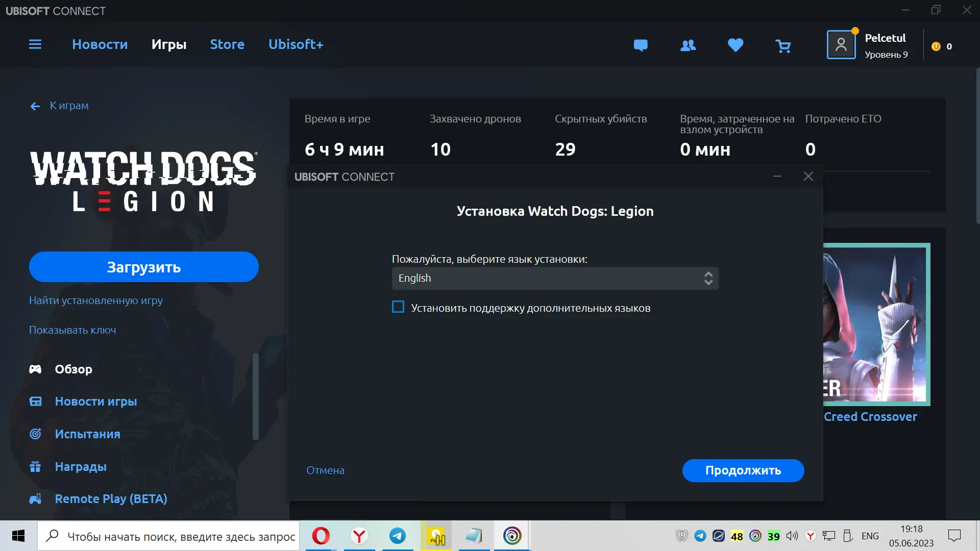The image size is (980, 551).
Task: Click the Windows Start button
Action: click(x=18, y=536)
